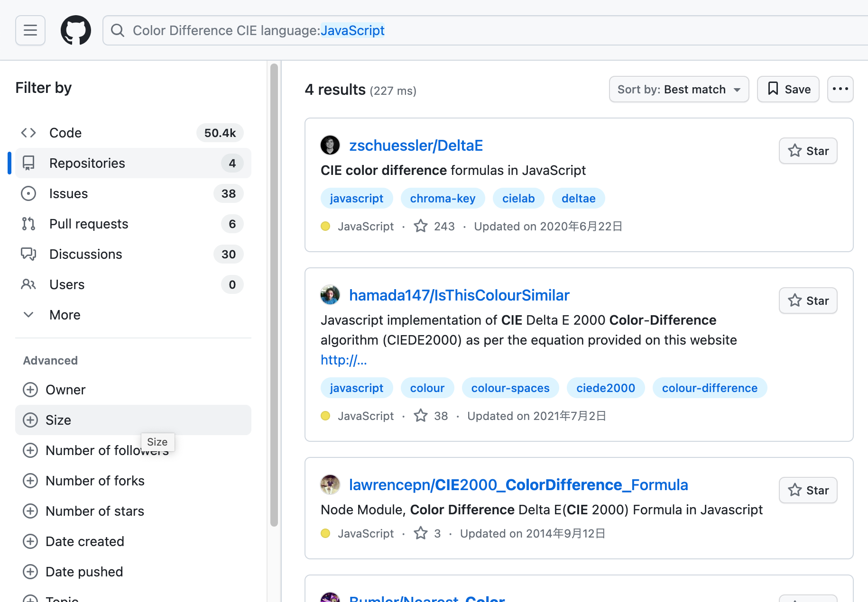This screenshot has height=602, width=868.
Task: Open the zschuessler/DeltaE repository link
Action: click(416, 145)
